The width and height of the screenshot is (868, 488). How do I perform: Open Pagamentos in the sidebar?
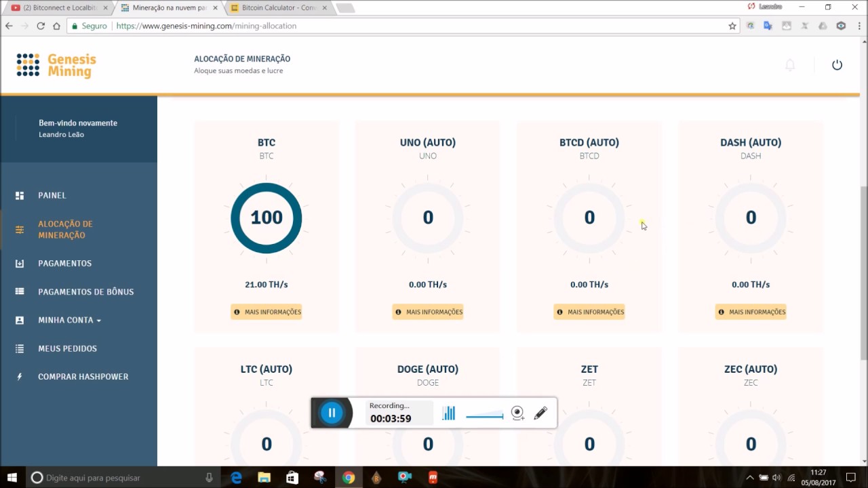point(64,264)
